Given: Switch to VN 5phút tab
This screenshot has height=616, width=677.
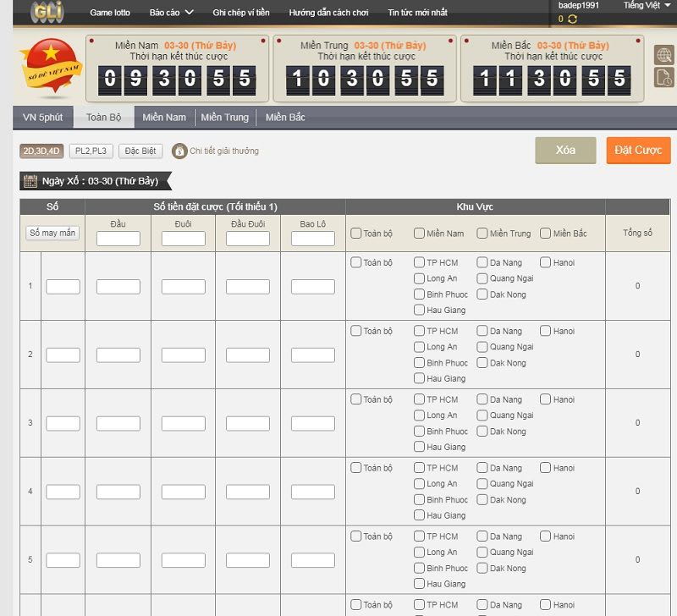Looking at the screenshot, I should (43, 118).
